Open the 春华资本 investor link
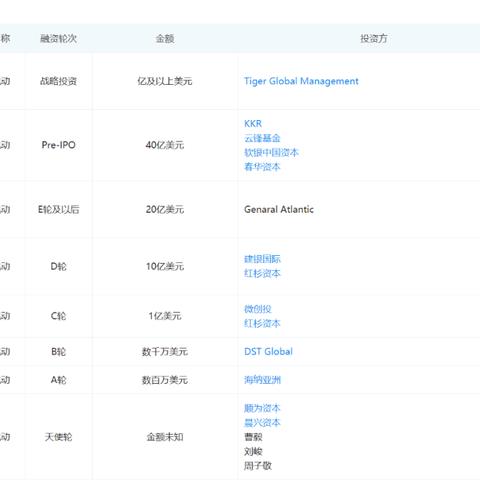 point(262,167)
